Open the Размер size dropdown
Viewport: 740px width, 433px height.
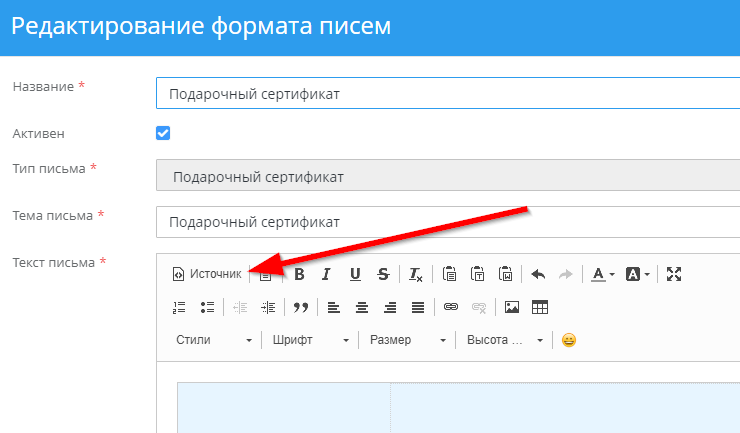point(408,340)
